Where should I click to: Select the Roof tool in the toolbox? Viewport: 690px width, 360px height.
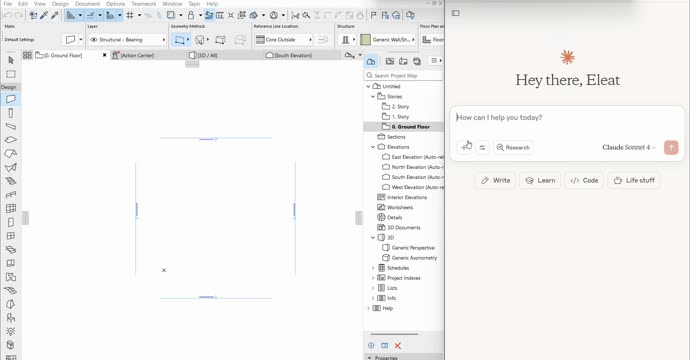coord(11,154)
